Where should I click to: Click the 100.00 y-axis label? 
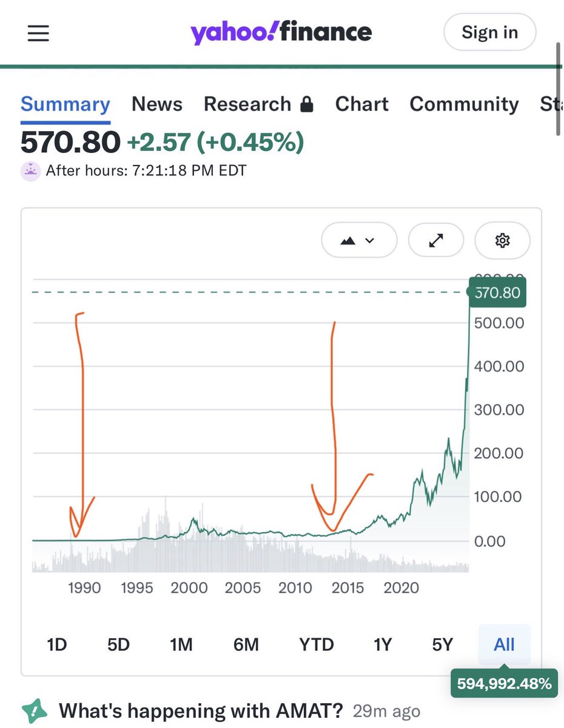(x=497, y=497)
